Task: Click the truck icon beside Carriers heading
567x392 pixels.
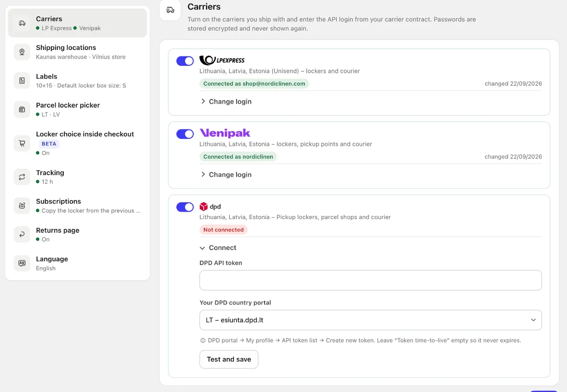Action: [x=170, y=10]
